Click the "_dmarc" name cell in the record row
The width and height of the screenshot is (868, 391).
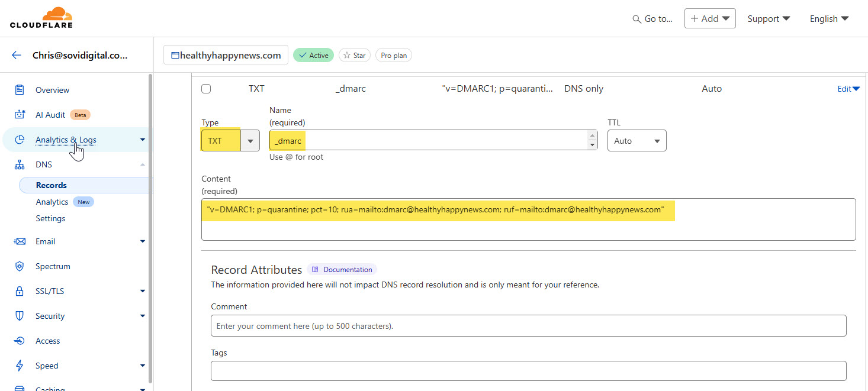coord(351,89)
